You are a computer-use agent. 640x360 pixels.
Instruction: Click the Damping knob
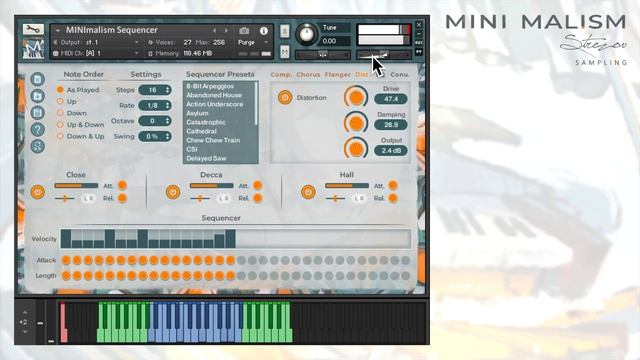(356, 123)
